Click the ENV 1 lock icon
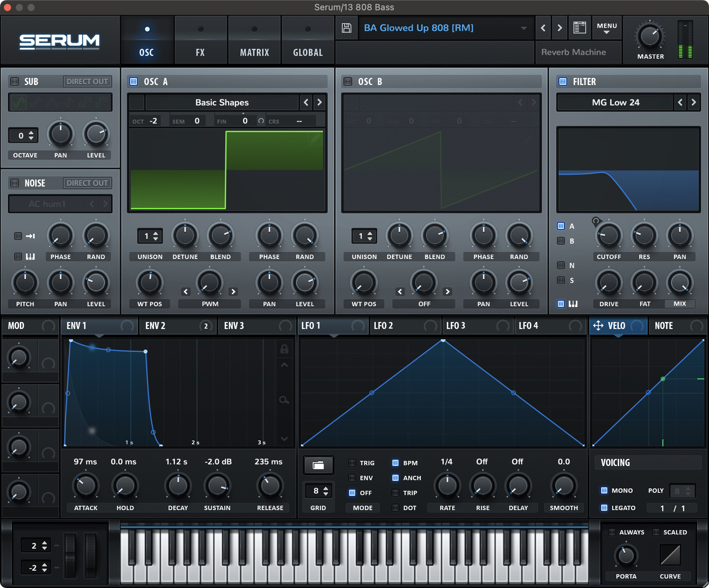The height and width of the screenshot is (588, 709). [x=284, y=349]
